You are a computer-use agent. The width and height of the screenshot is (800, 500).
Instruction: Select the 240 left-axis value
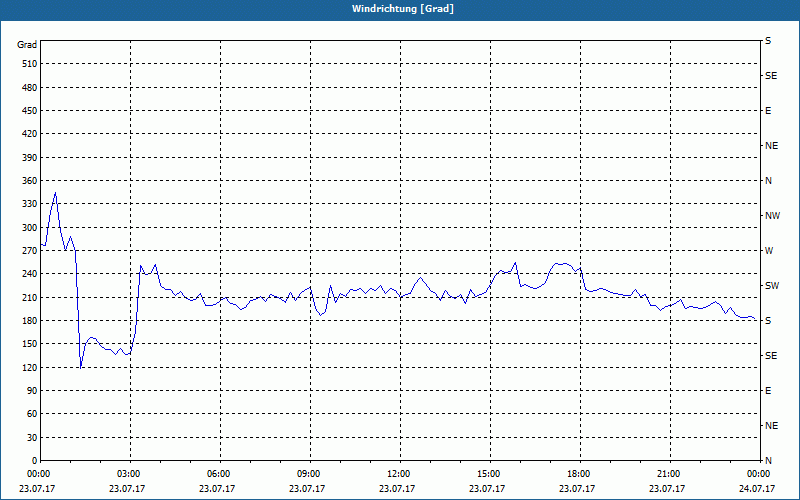click(30, 273)
